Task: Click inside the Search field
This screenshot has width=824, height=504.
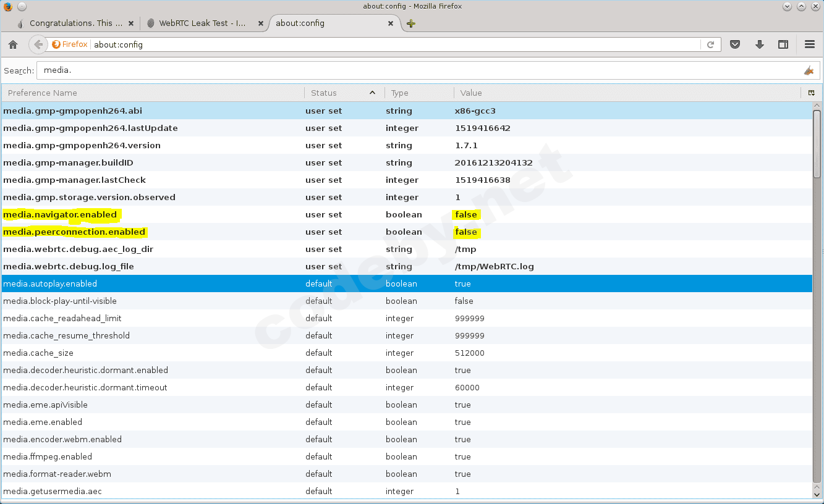Action: tap(247, 70)
